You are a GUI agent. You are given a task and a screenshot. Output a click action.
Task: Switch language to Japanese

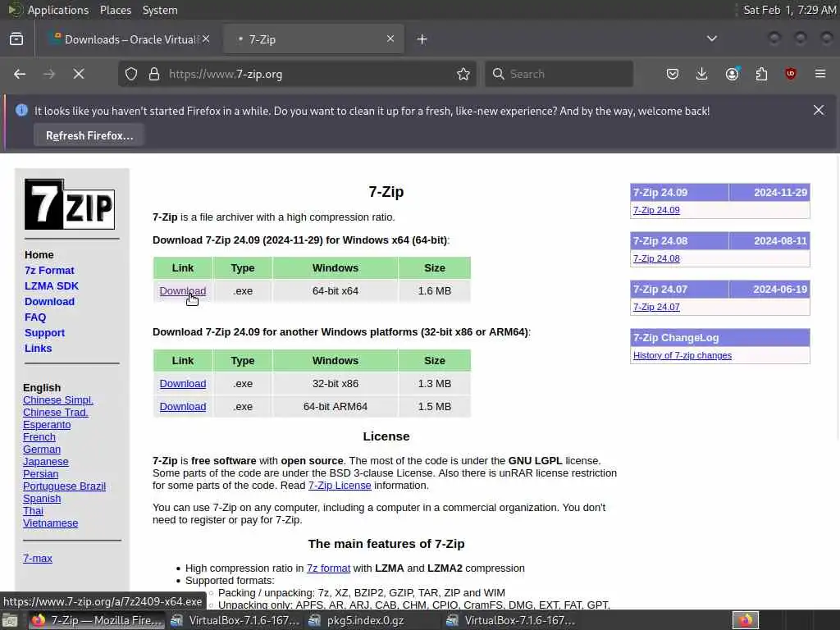tap(46, 462)
